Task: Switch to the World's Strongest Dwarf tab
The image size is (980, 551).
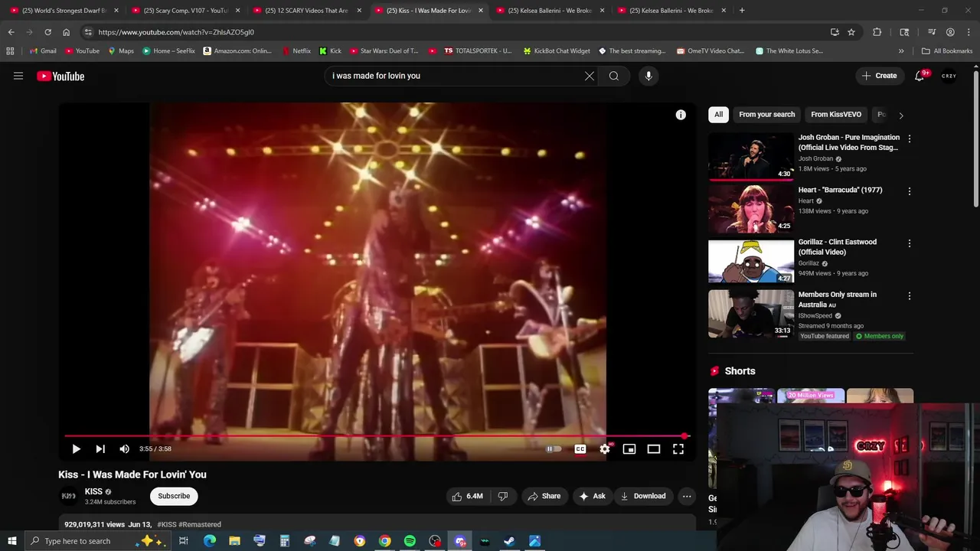Action: (64, 11)
